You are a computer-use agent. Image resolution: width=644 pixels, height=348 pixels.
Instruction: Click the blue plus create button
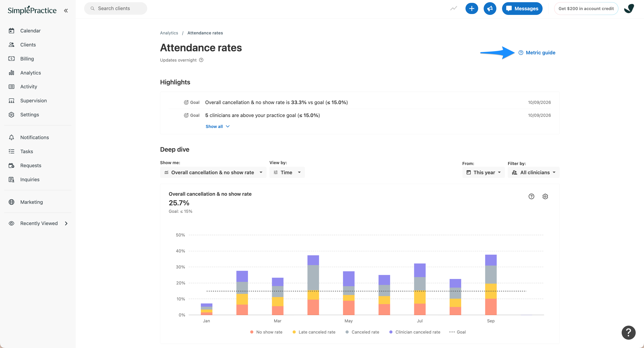point(471,9)
